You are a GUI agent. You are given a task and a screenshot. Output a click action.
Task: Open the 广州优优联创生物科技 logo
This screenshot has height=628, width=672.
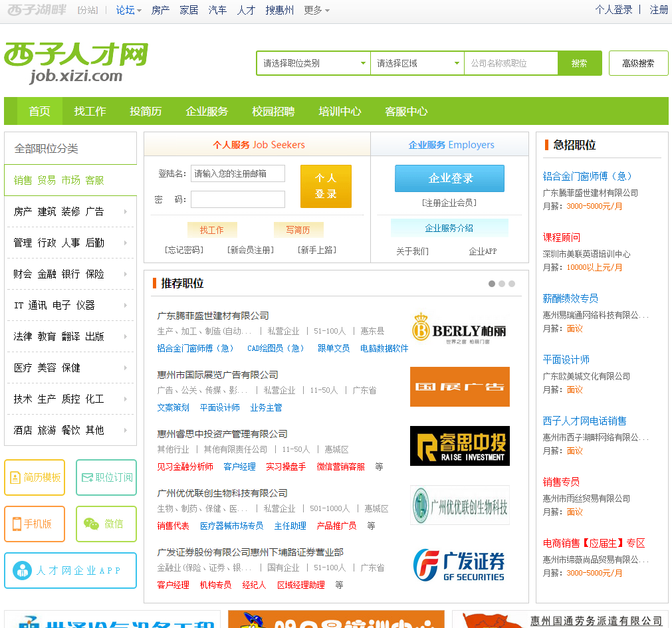click(x=460, y=504)
